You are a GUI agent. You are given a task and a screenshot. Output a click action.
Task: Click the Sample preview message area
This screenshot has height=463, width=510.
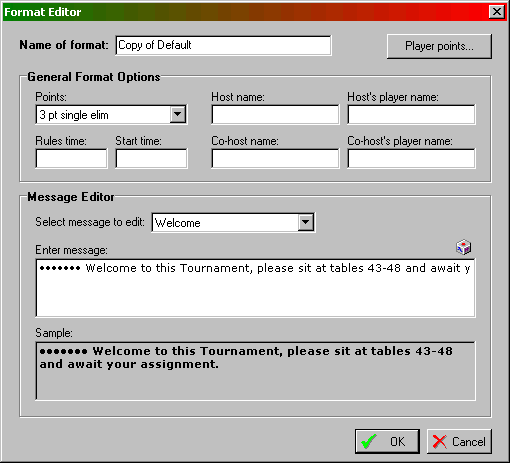pyautogui.click(x=255, y=371)
